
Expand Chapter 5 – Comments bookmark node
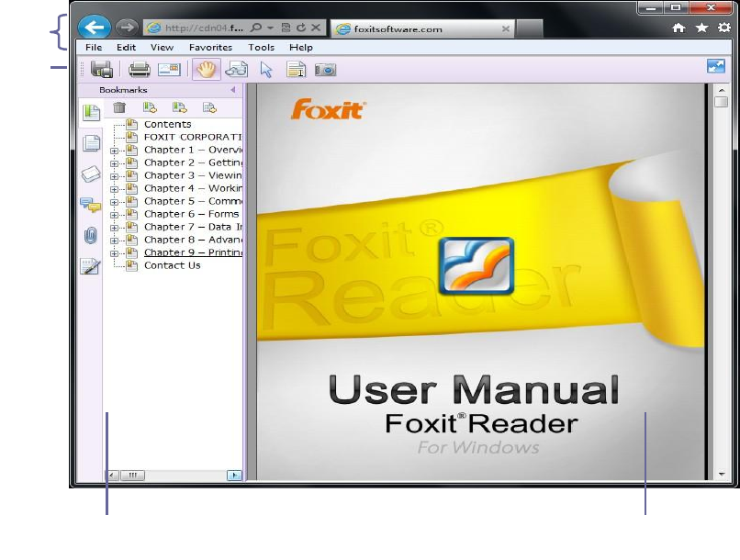point(114,202)
